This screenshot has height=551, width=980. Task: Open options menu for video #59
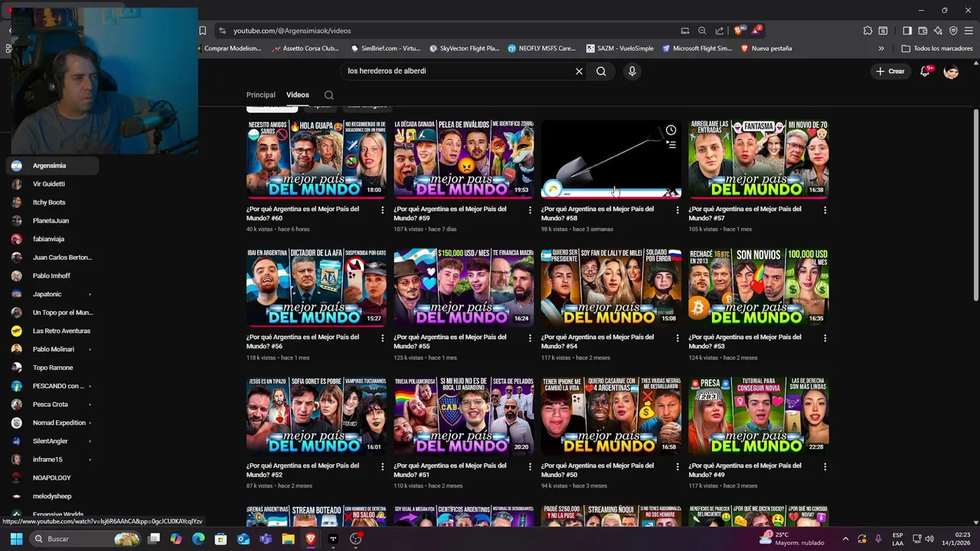(530, 210)
